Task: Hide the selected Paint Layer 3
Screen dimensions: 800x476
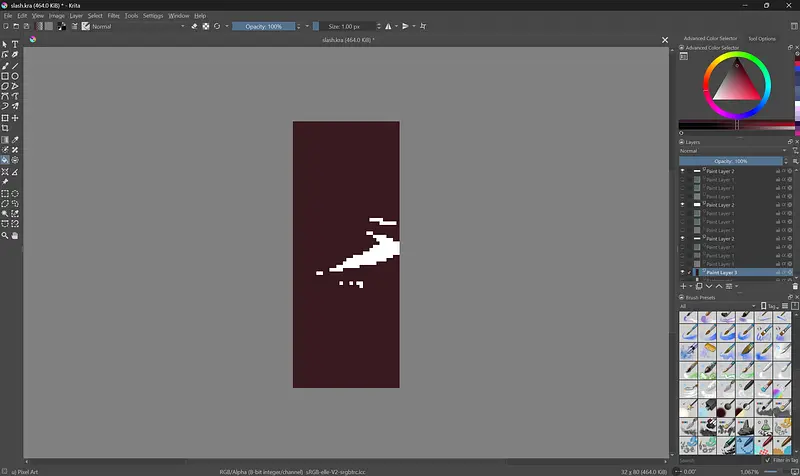Action: pos(684,272)
